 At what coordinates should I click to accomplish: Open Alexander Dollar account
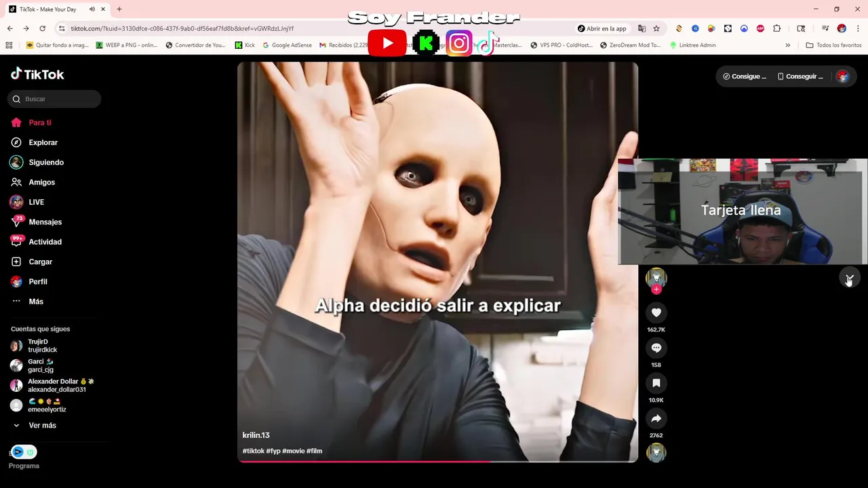(51, 386)
